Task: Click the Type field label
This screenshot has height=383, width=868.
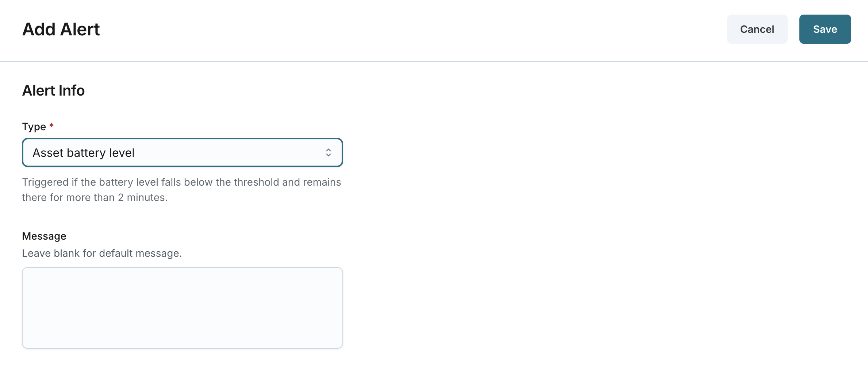Action: click(x=34, y=127)
